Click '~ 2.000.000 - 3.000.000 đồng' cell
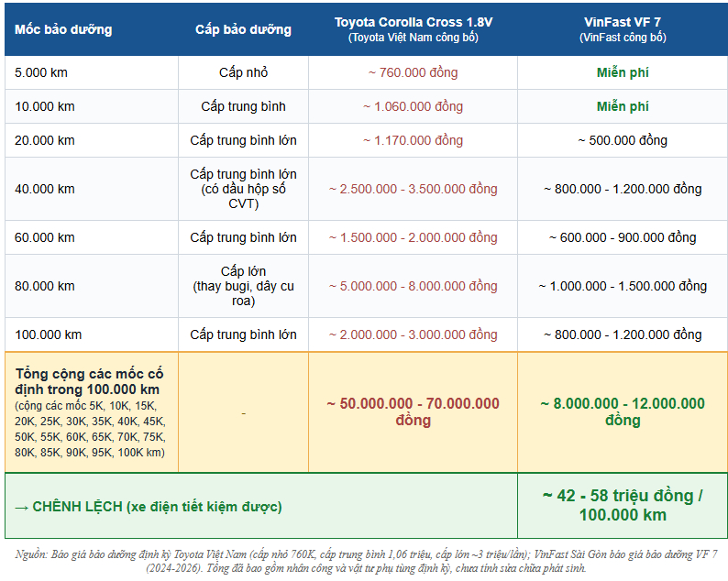This screenshot has height=581, width=728. (x=414, y=334)
